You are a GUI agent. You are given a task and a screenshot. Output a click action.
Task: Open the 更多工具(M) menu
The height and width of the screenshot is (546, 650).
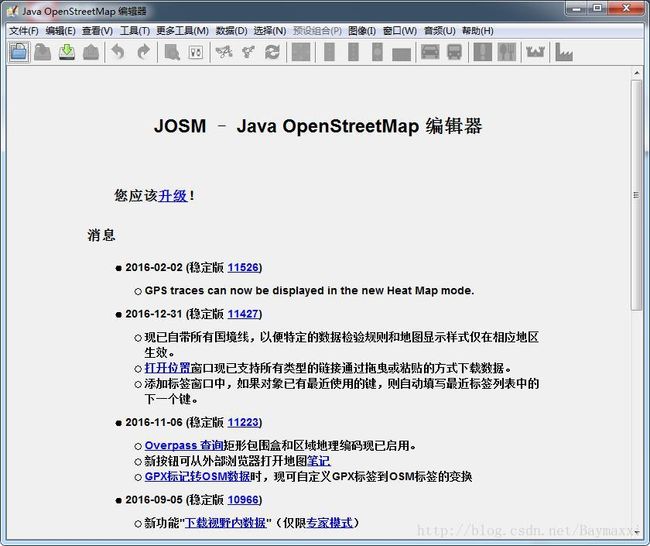coord(182,31)
